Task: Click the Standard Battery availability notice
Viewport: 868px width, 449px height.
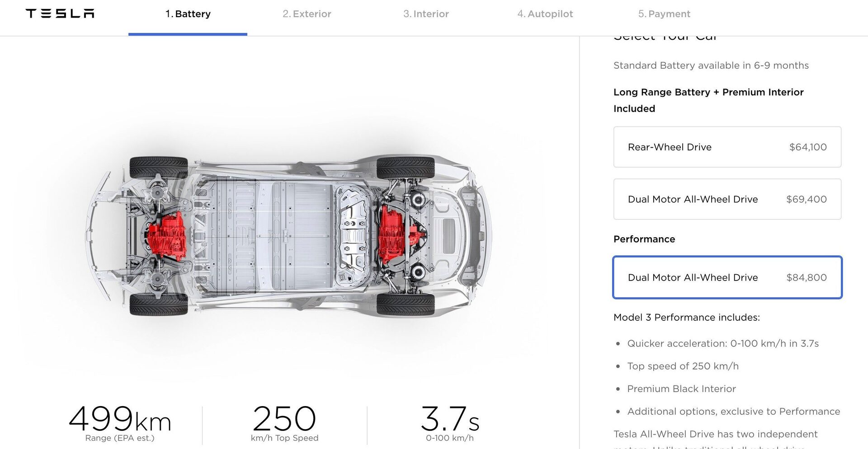Action: pyautogui.click(x=711, y=65)
